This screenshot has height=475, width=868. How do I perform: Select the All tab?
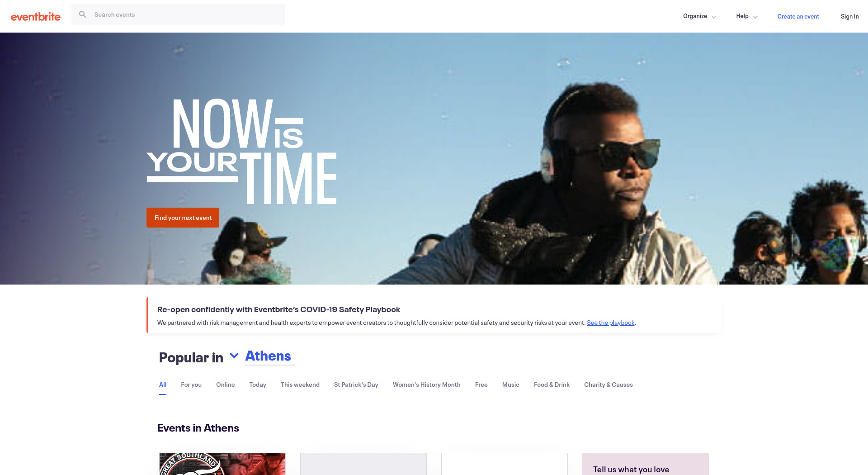[163, 385]
